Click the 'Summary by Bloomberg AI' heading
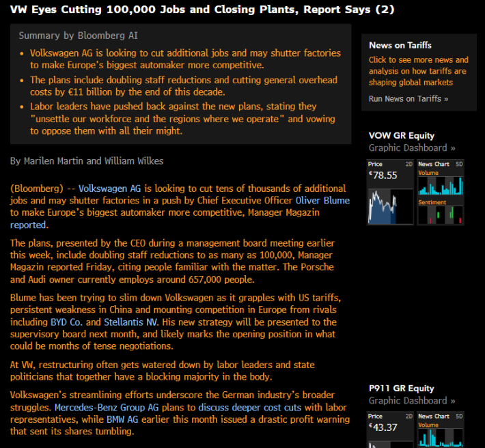The image size is (485, 448). coord(79,36)
